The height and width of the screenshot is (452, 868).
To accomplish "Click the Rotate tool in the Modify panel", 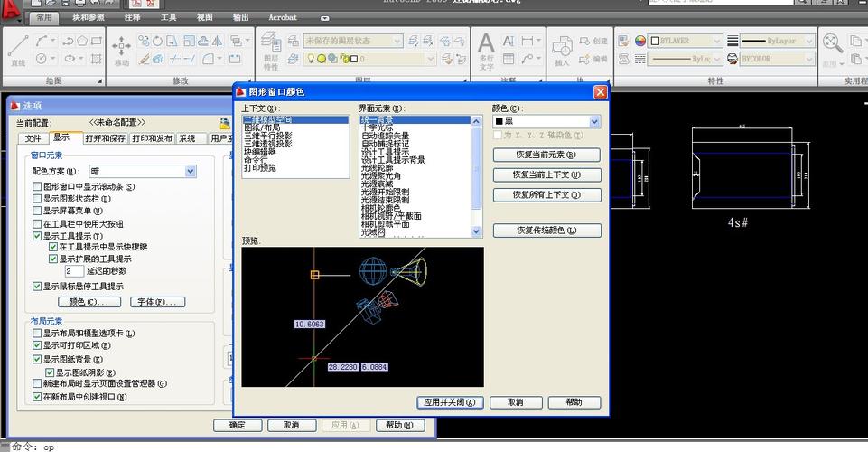I will (x=158, y=41).
